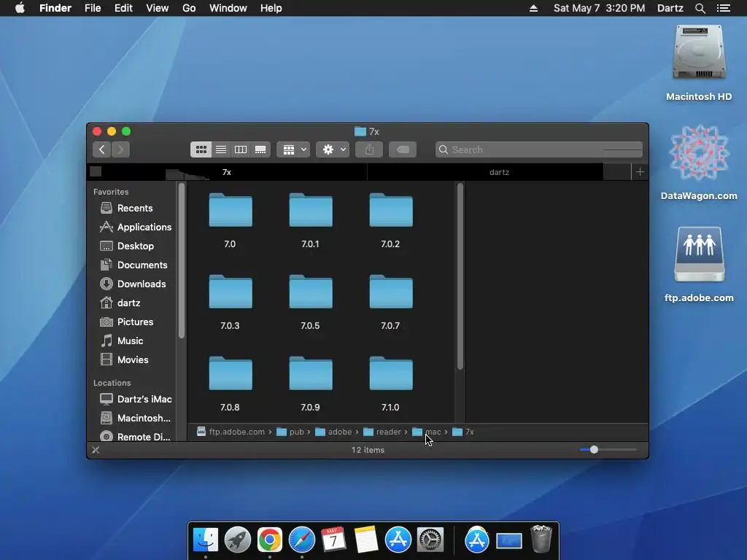Screen dimensions: 747x560
Task: Open the group-by arrangement dropdown
Action: click(x=293, y=149)
